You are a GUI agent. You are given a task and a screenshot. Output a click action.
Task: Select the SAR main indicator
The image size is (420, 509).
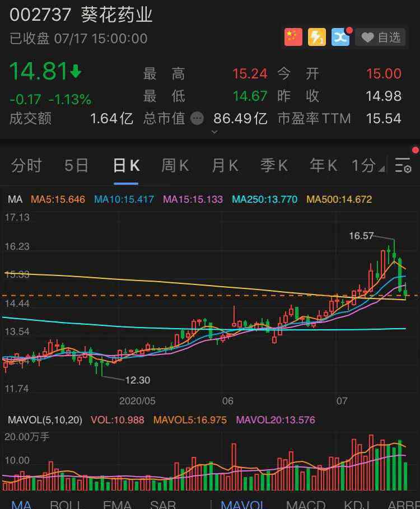163,504
